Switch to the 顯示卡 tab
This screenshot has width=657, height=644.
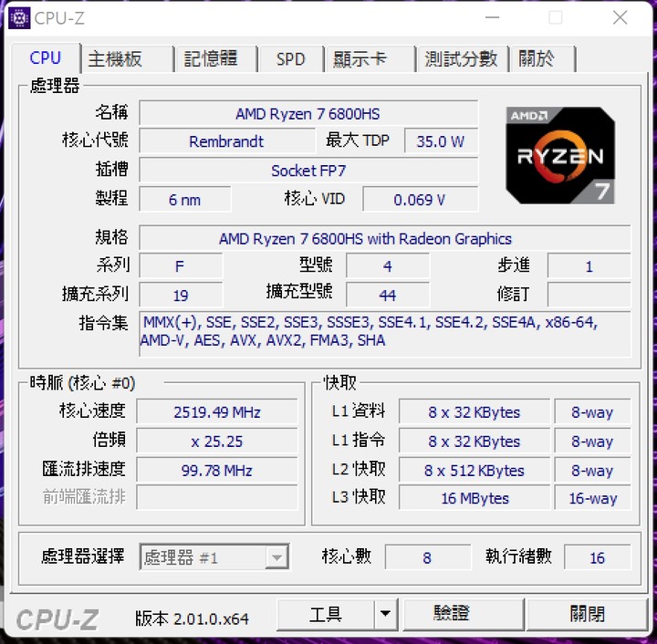[x=370, y=59]
